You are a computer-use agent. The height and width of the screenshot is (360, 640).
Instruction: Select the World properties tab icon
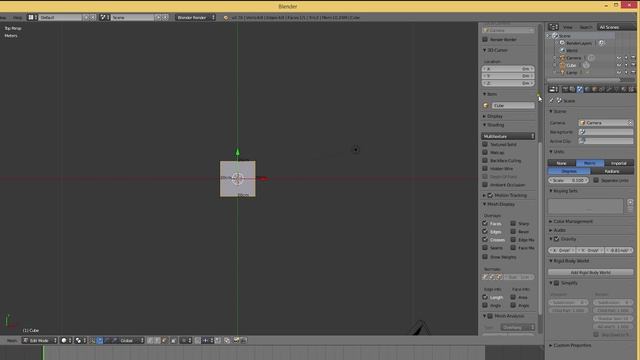(587, 89)
